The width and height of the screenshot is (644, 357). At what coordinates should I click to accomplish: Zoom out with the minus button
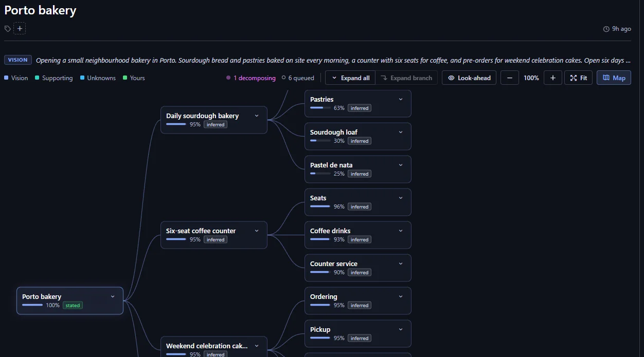pos(510,78)
